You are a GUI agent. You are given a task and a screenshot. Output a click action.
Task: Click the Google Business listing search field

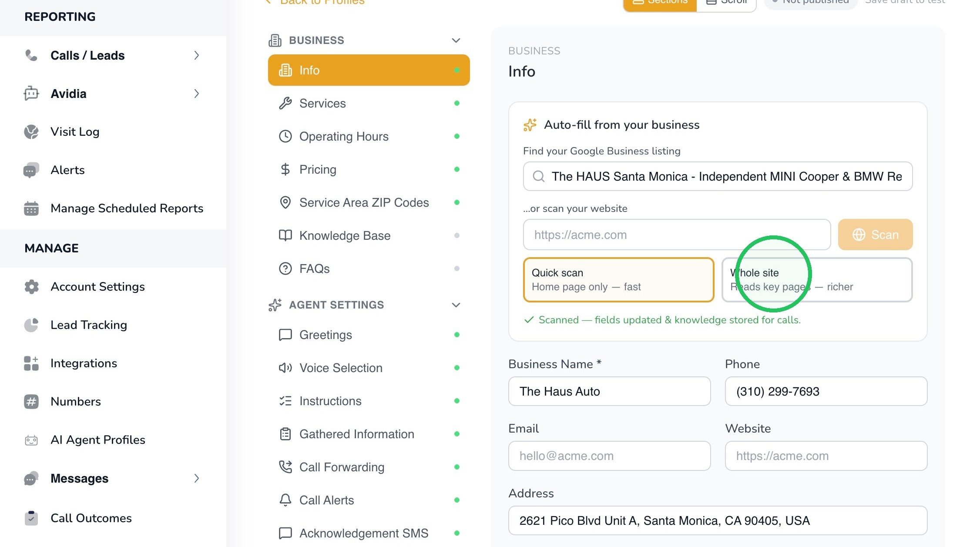tap(718, 176)
